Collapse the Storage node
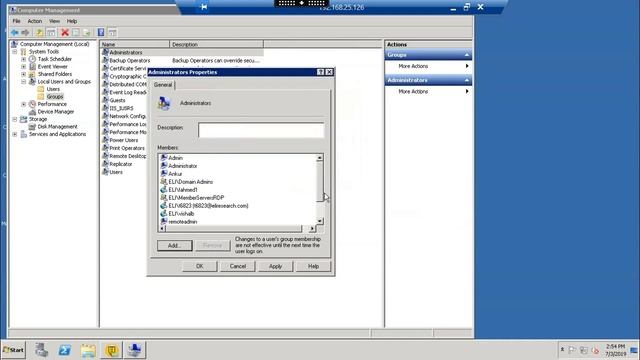640x360 pixels. tap(15, 119)
